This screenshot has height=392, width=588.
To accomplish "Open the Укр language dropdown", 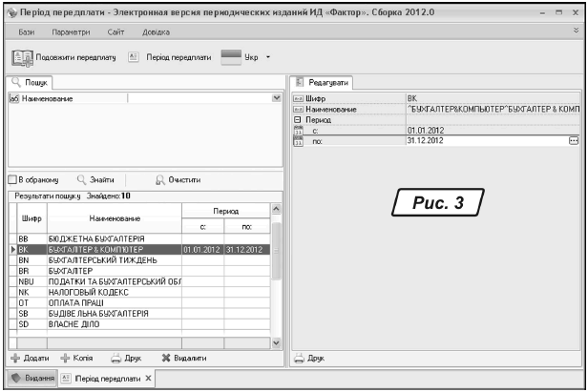I will 269,57.
